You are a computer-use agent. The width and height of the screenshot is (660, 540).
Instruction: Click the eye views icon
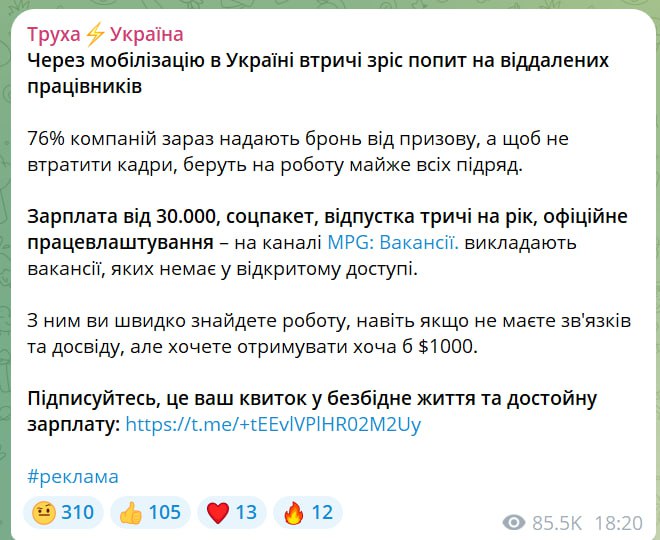click(x=515, y=522)
